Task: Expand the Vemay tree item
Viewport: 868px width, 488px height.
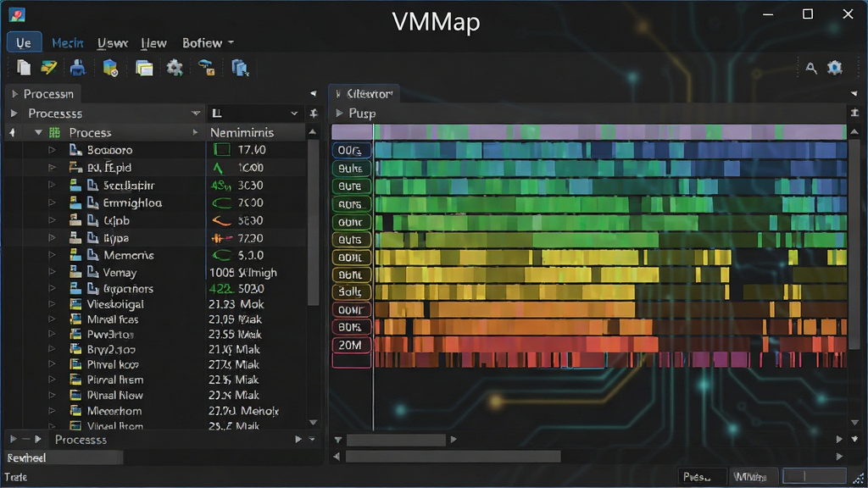Action: click(52, 272)
